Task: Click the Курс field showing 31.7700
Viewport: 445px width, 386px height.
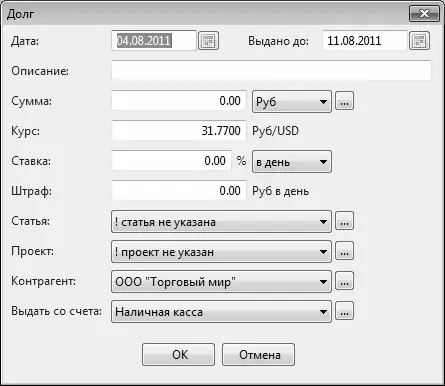Action: pyautogui.click(x=179, y=130)
